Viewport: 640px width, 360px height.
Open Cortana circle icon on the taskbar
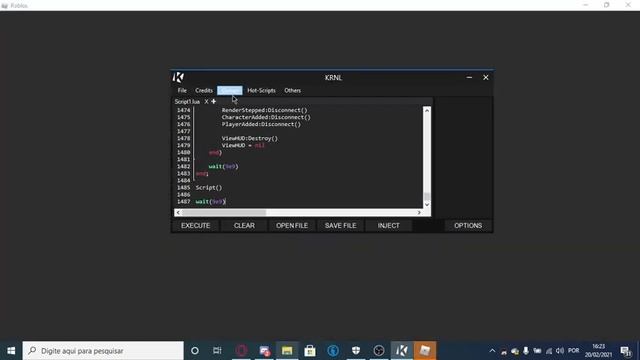pyautogui.click(x=195, y=351)
